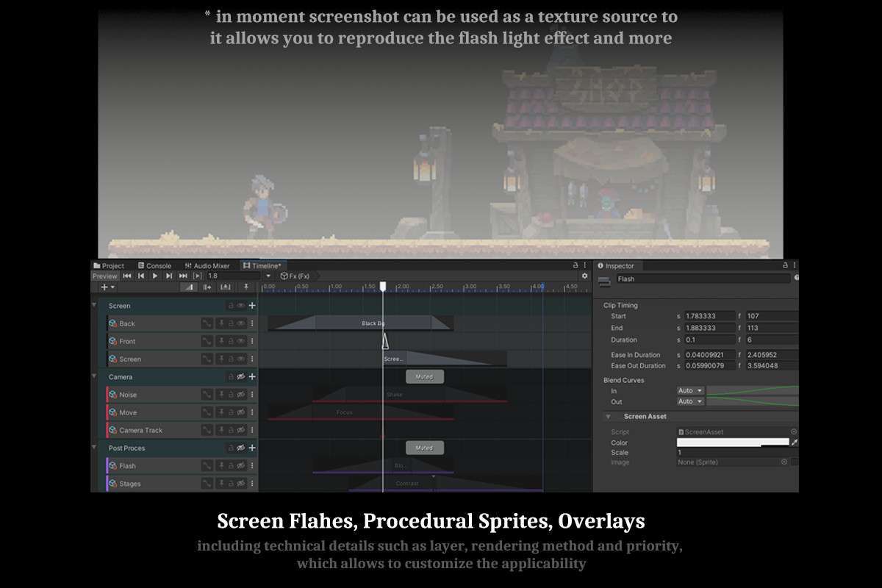The width and height of the screenshot is (882, 588).
Task: Collapse the Screen Asset section
Action: 608,416
